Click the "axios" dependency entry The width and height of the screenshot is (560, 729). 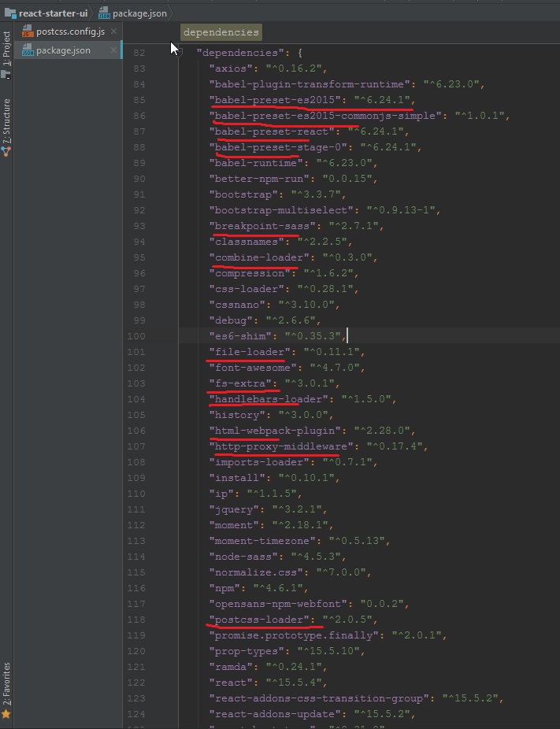[231, 68]
